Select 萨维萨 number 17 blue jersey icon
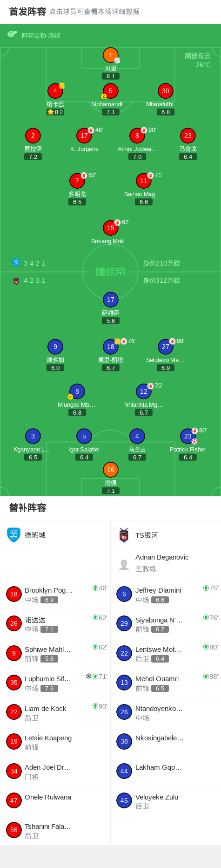The width and height of the screenshot is (221, 868). (x=111, y=300)
